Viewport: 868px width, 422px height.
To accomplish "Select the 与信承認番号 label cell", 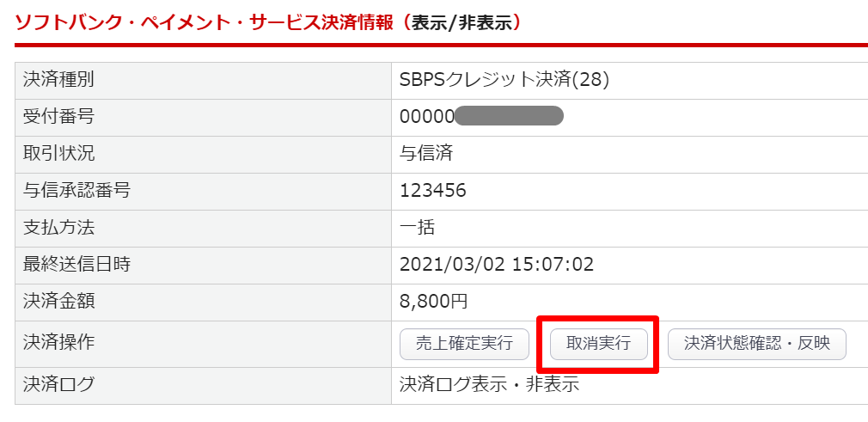I will click(x=77, y=191).
